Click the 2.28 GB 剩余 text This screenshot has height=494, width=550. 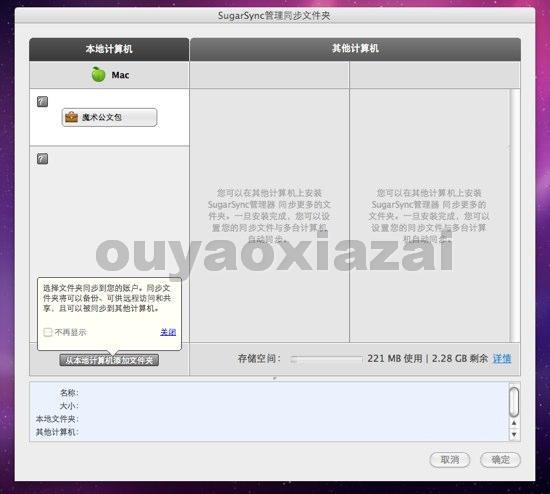[x=460, y=359]
